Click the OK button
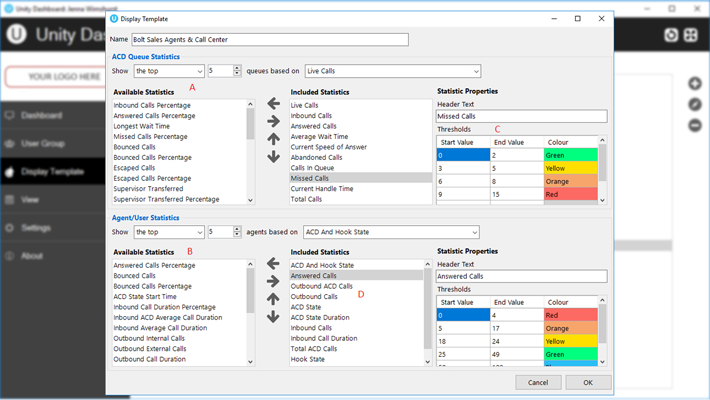 tap(588, 382)
